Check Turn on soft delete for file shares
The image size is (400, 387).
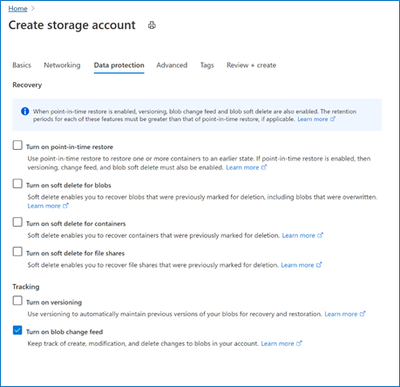(x=17, y=252)
